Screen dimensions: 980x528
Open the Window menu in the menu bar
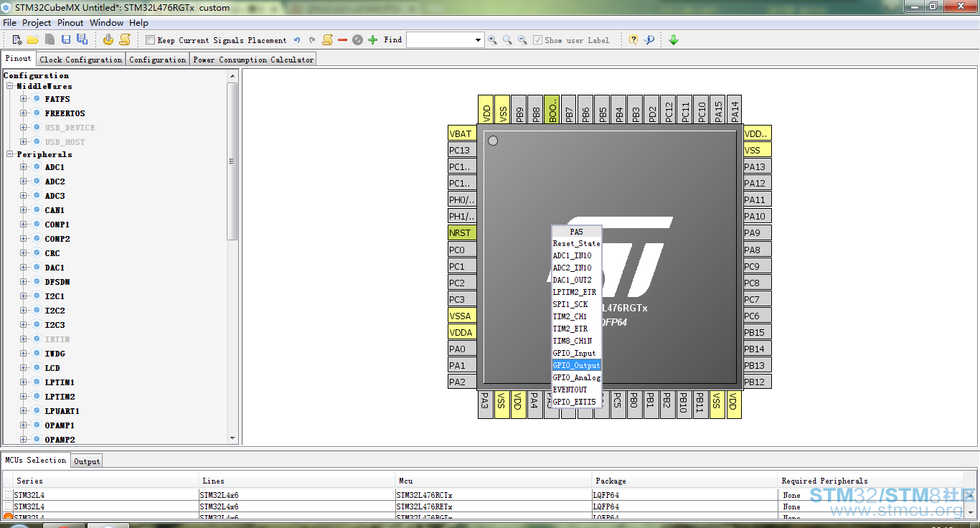[106, 23]
